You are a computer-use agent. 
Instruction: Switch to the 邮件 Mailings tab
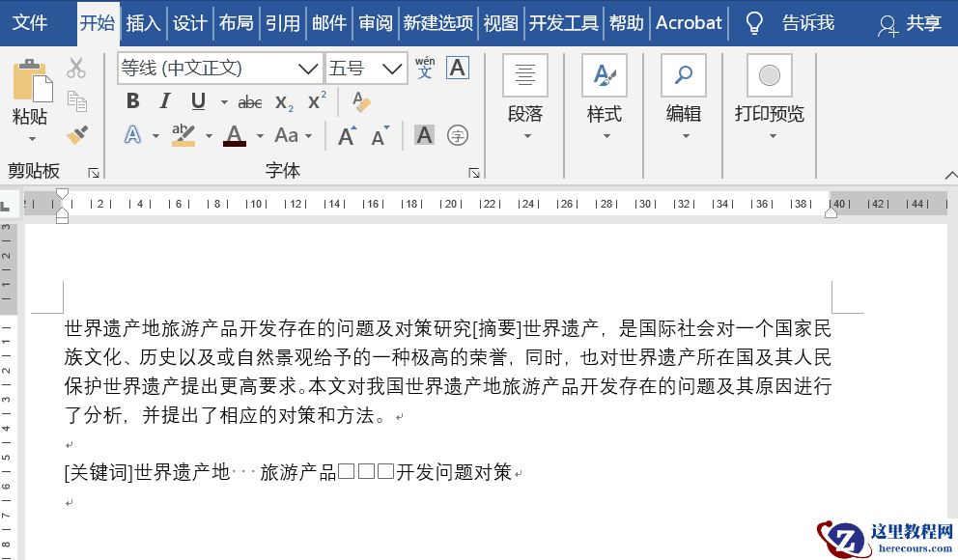329,23
